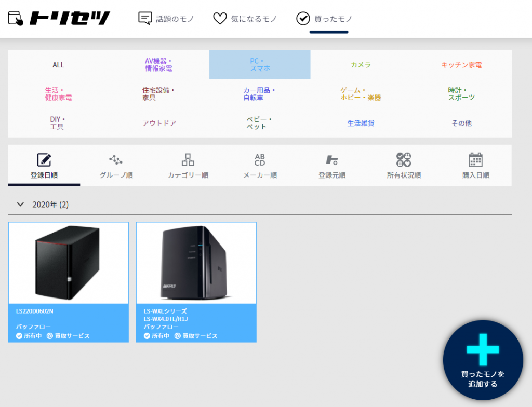Filter by キッチン家電 category

[461, 65]
